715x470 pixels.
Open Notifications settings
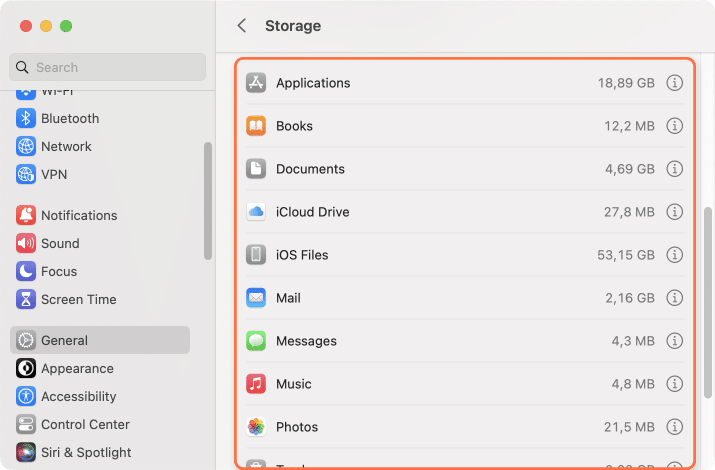100,215
